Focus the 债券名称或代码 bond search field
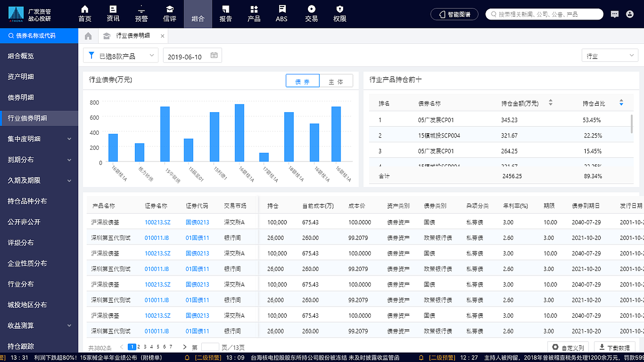644x362 pixels. pyautogui.click(x=39, y=36)
